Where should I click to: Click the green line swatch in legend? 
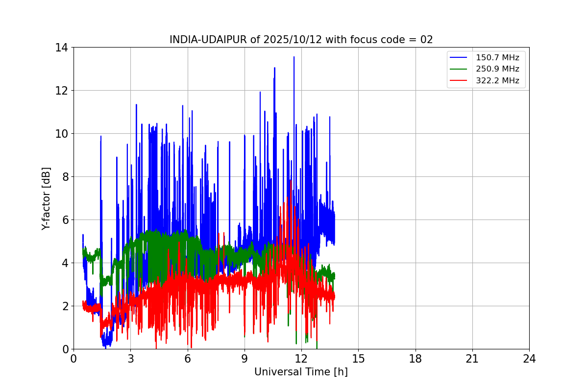[460, 69]
